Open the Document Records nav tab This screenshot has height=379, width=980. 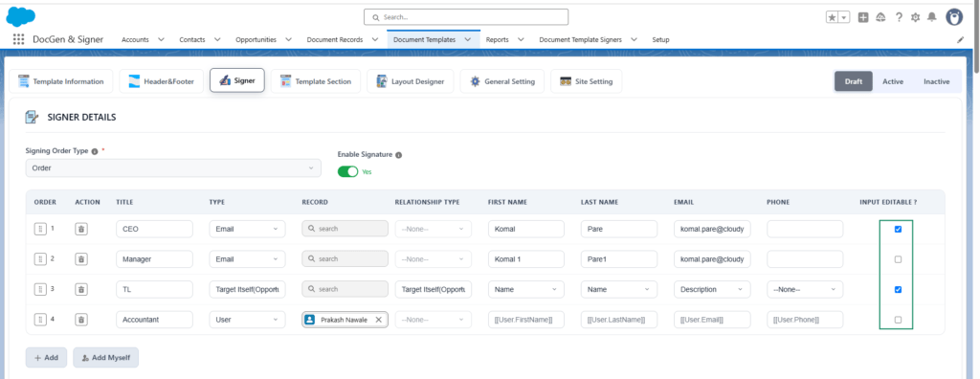[x=334, y=39]
